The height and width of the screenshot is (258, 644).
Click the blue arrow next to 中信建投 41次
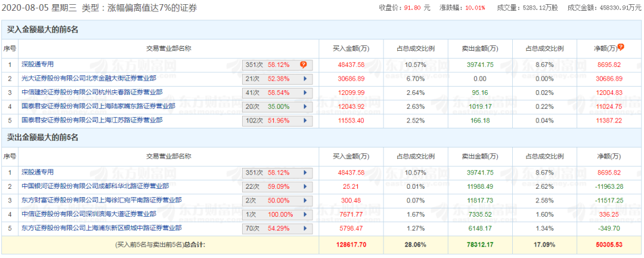point(305,93)
